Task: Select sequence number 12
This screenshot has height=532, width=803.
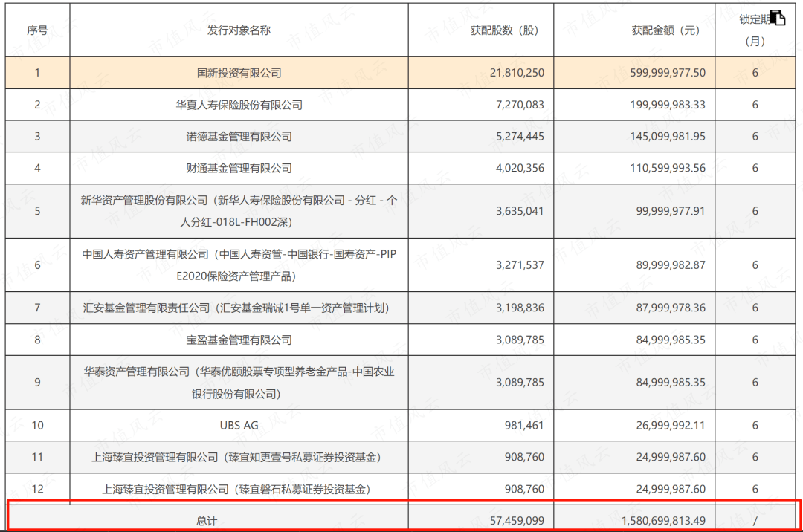Action: click(x=37, y=489)
